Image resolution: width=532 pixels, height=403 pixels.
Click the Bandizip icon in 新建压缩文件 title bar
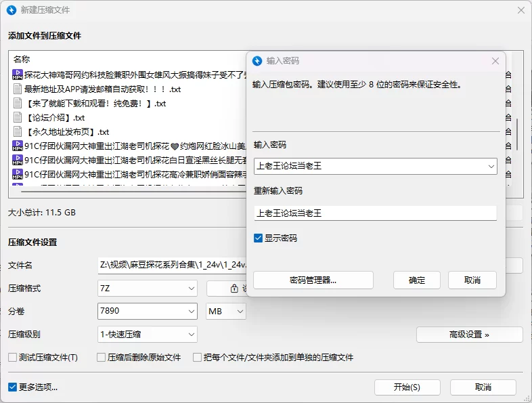point(11,10)
